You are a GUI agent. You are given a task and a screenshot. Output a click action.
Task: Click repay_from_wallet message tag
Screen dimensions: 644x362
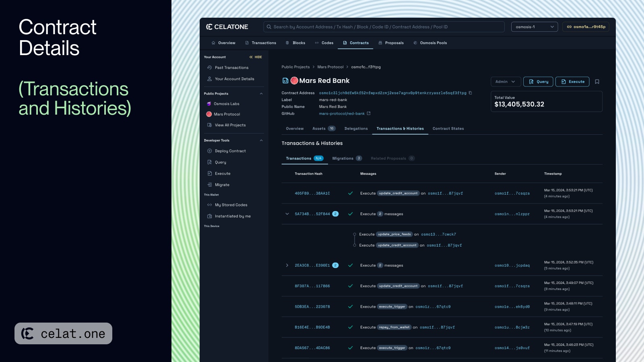click(x=394, y=327)
